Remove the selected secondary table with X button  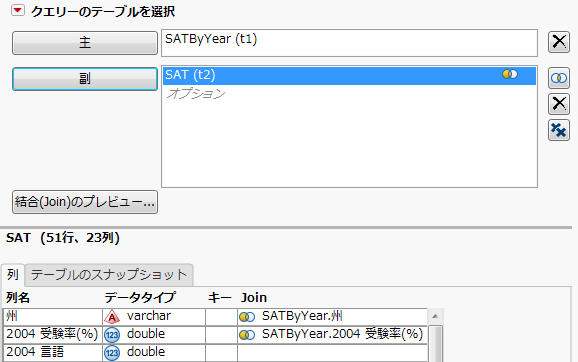(559, 104)
